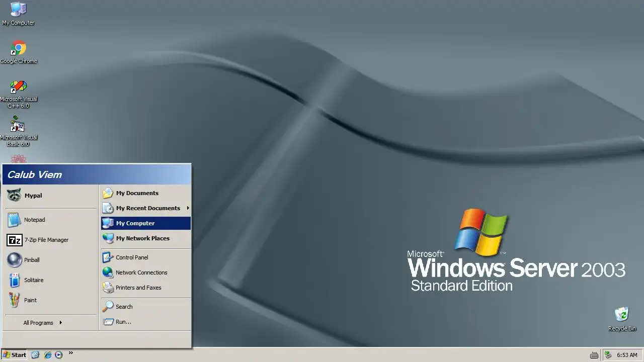Select the My Computer desktop icon
Image resolution: width=644 pixels, height=362 pixels.
point(18,14)
